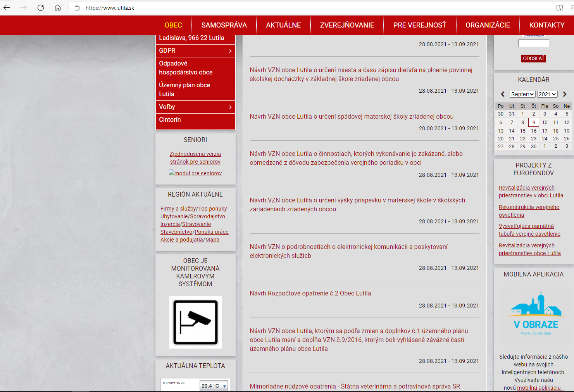This screenshot has width=574, height=392.
Task: Open the ZVEREJŇOVANIE menu
Action: [x=347, y=25]
